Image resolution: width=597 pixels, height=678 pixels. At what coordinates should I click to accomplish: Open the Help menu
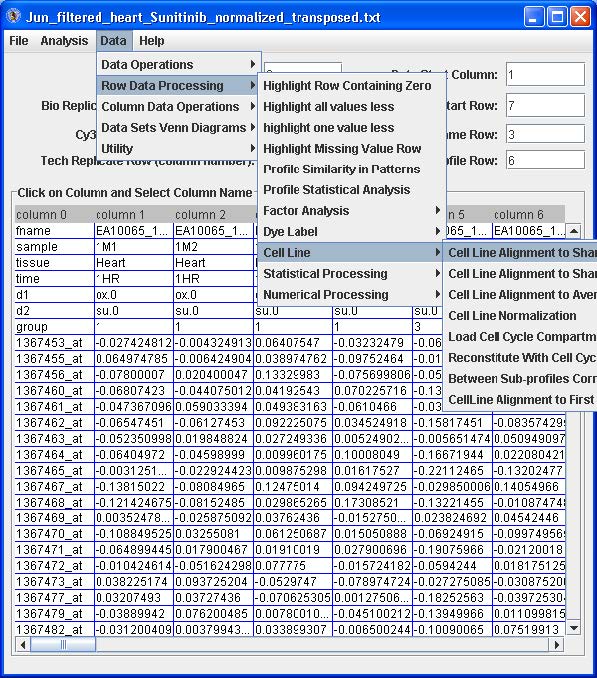pos(152,41)
